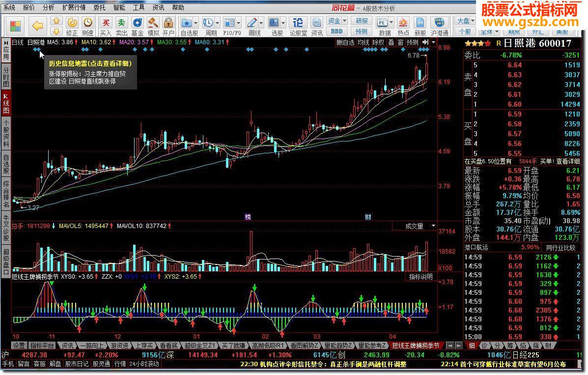Open the 指标平台 indicator platform tab
Screen dimensions: 588x375
[x=42, y=346]
